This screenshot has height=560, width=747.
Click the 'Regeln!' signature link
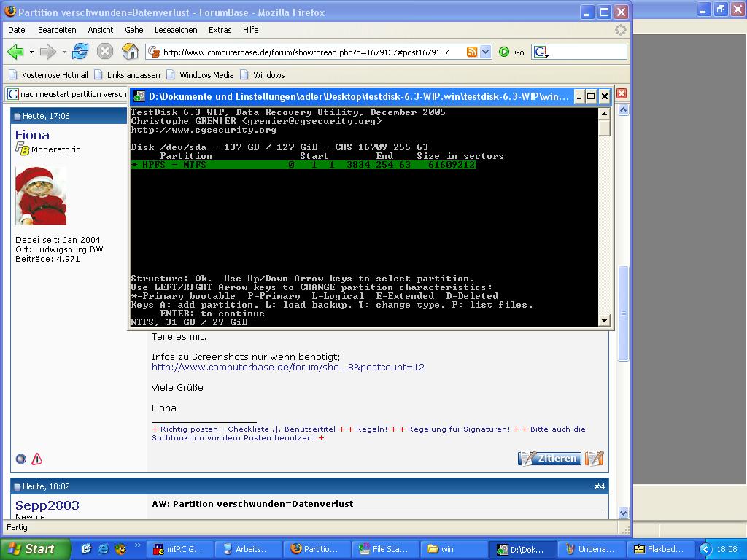371,429
